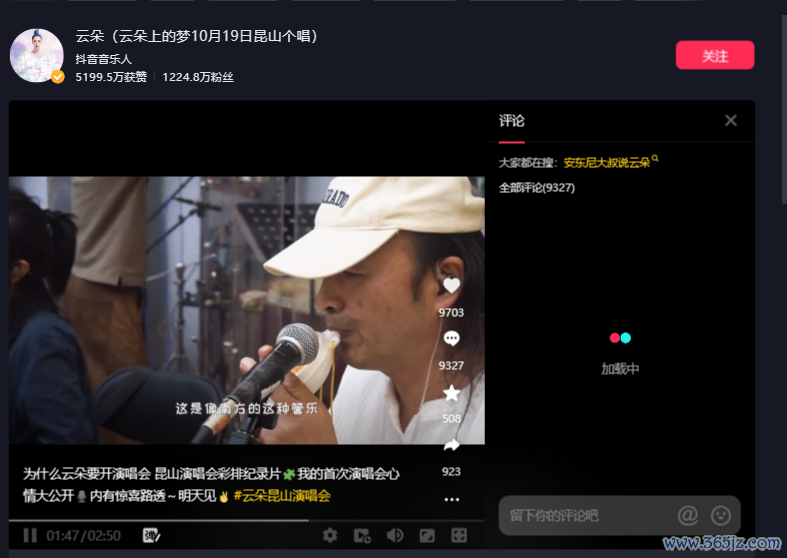Open the emoji picker in comment box

(720, 516)
